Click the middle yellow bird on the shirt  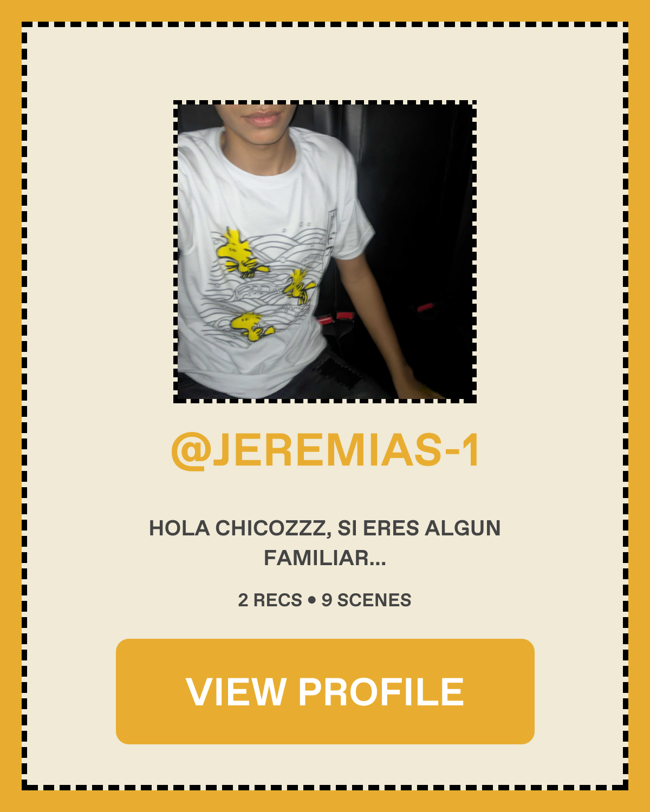[x=300, y=286]
